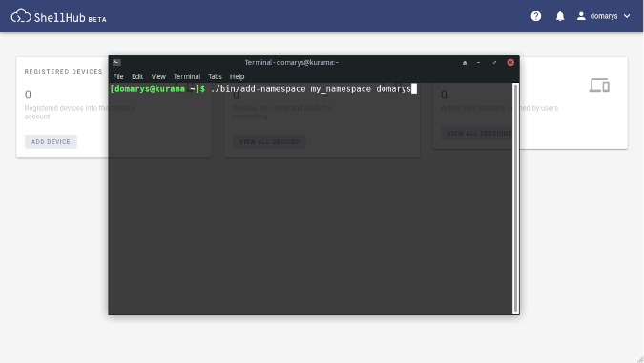Click the window resize grip in the corner
Screen dimensions: 644x363
click(x=640, y=359)
